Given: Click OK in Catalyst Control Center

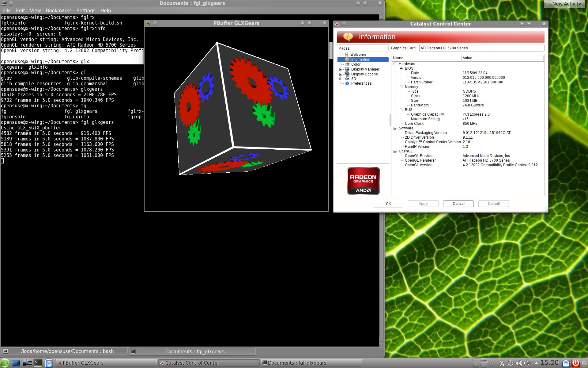Looking at the screenshot, I should coord(388,204).
